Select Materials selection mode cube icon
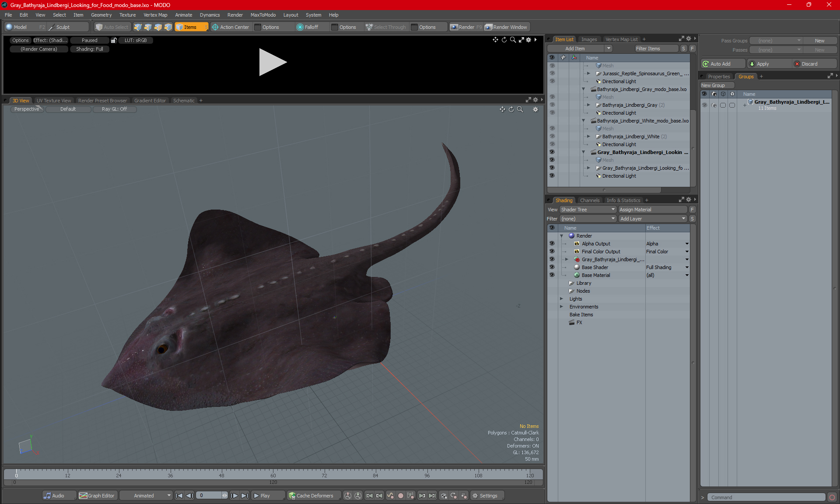 click(168, 27)
